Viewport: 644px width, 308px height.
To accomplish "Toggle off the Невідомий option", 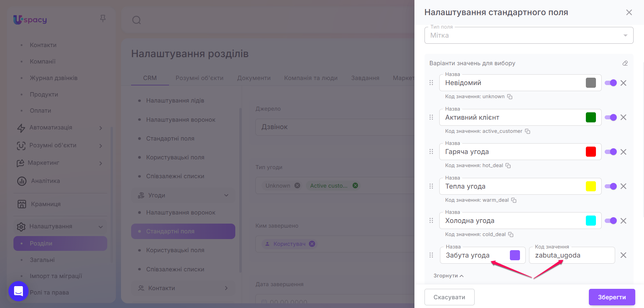I will click(611, 83).
